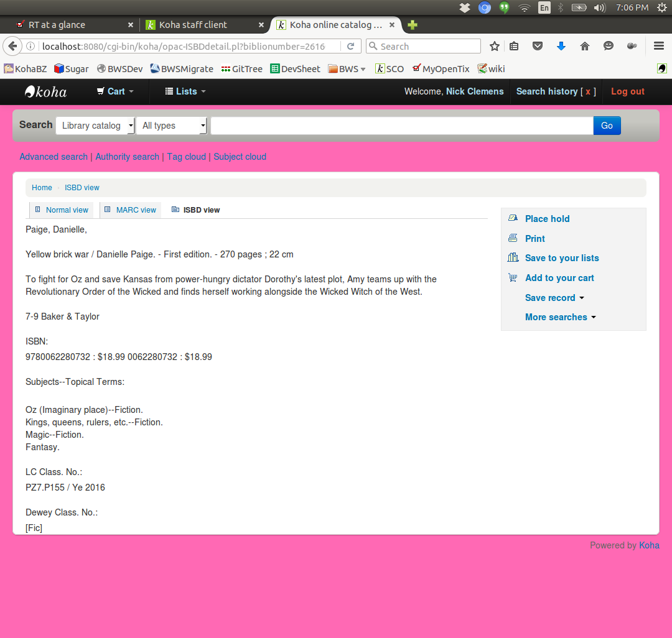Image resolution: width=672 pixels, height=638 pixels.
Task: Click the Koha logo in header
Action: pos(46,91)
